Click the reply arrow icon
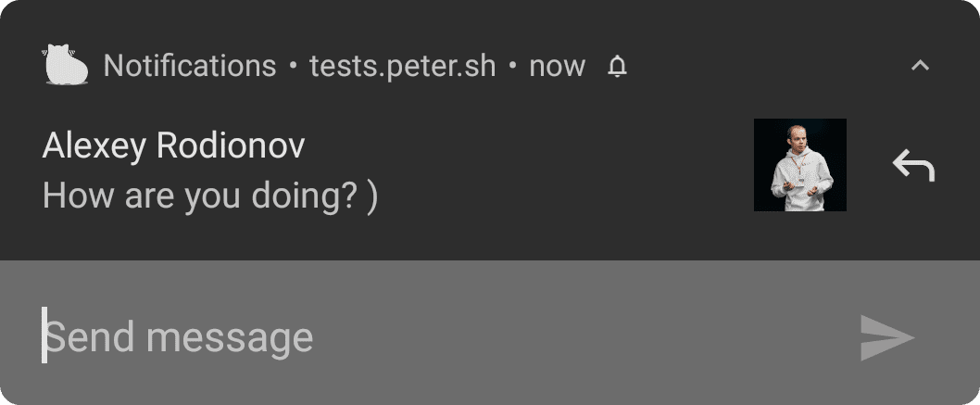The image size is (980, 405). coord(913,166)
